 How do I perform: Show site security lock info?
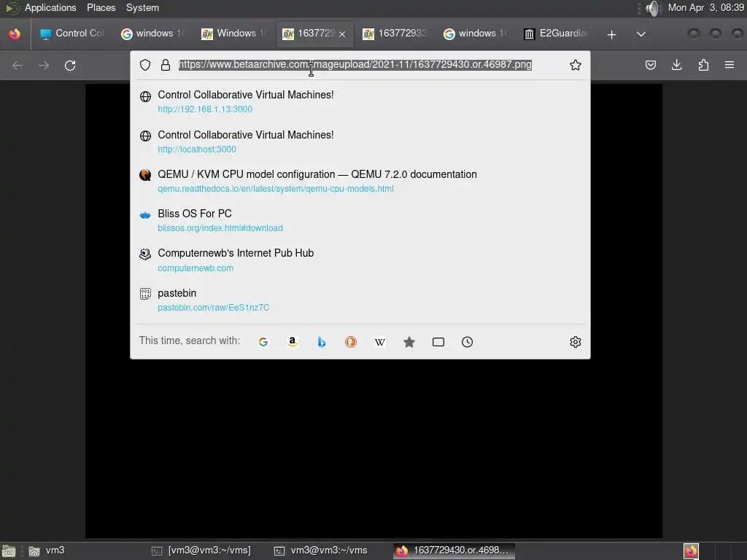(166, 65)
